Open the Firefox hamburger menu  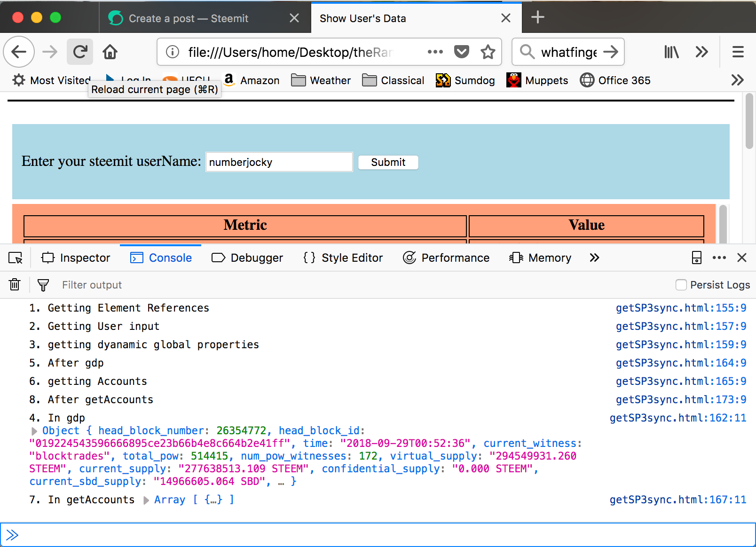[x=738, y=52]
